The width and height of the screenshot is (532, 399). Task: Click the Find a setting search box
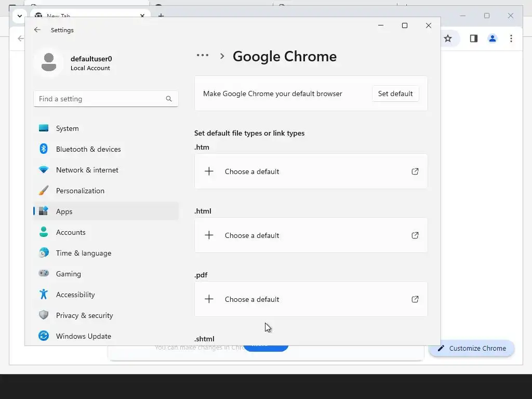pos(106,99)
